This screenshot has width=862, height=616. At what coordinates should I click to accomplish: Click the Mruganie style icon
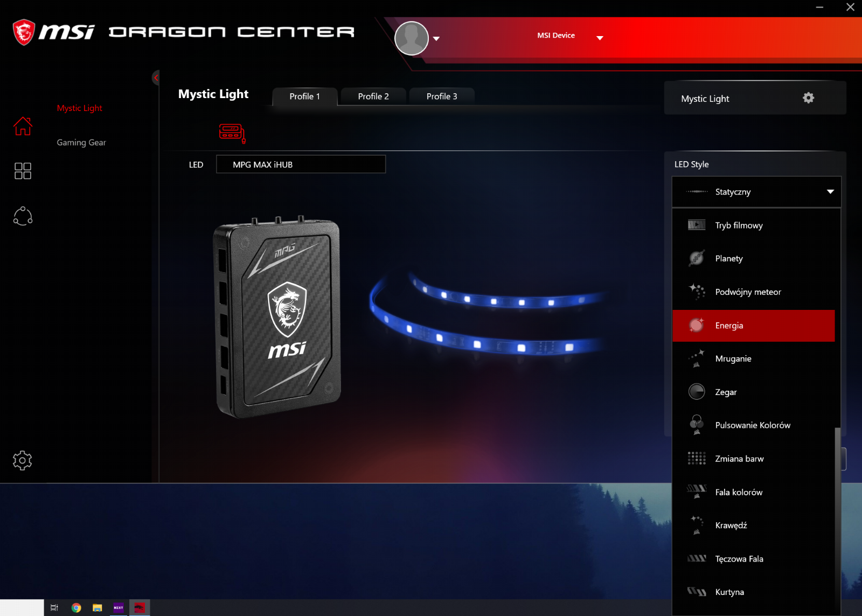[x=697, y=358]
